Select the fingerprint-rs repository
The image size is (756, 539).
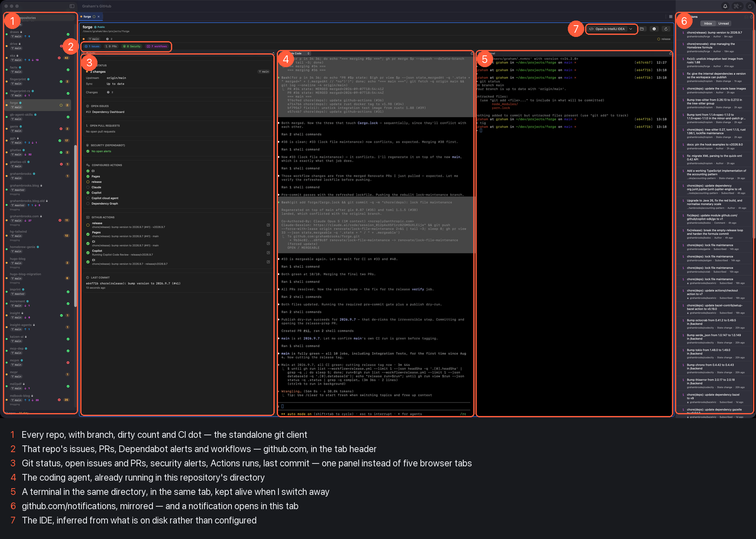[38, 93]
